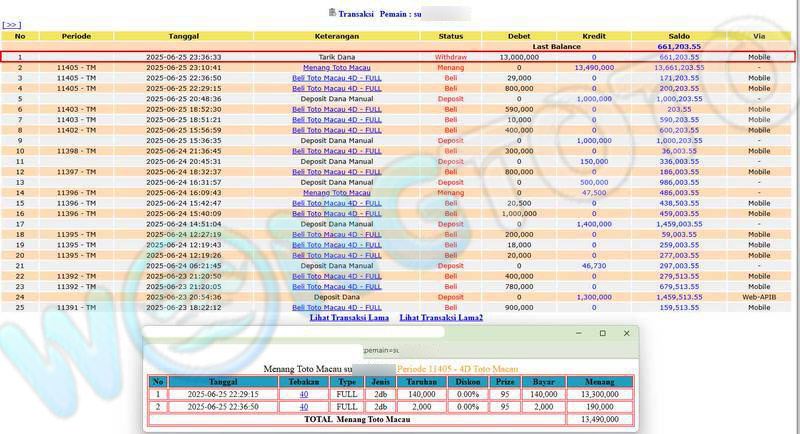Maximize the Menang Toto Macau popup window
The width and height of the screenshot is (800, 434).
pyautogui.click(x=602, y=333)
